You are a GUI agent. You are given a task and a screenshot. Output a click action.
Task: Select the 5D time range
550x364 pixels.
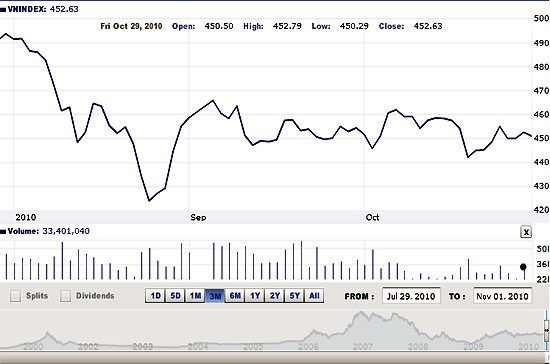pos(175,296)
